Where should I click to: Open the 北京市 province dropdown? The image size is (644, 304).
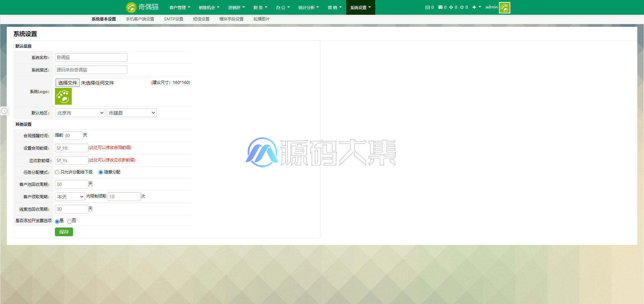pos(80,113)
